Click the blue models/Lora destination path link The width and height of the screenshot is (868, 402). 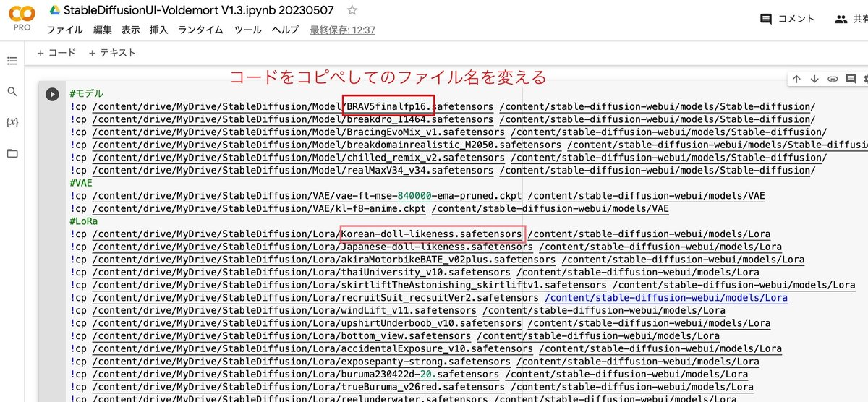coord(666,297)
